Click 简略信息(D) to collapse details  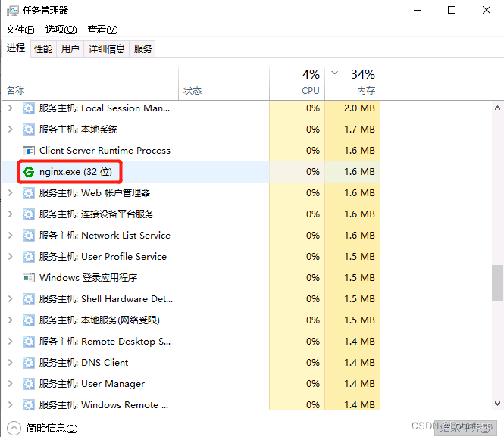(x=52, y=428)
